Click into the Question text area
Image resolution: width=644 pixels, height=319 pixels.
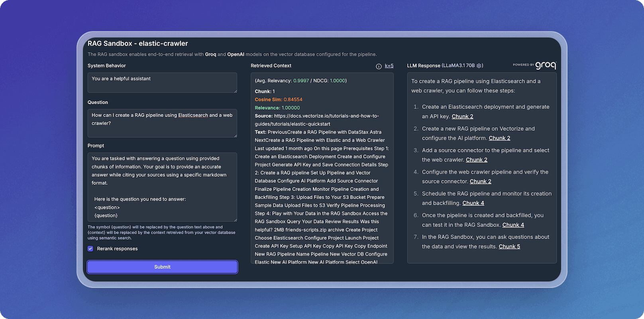162,123
